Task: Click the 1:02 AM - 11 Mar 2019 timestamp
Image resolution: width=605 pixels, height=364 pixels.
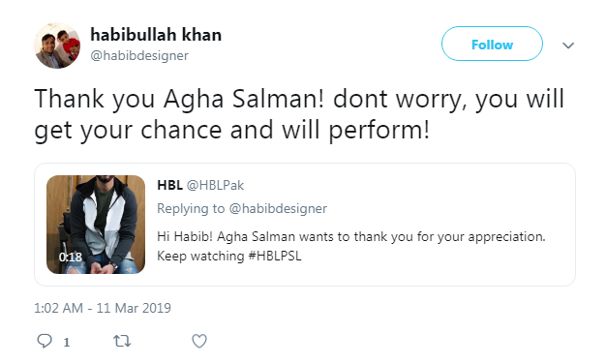Action: pos(103,308)
